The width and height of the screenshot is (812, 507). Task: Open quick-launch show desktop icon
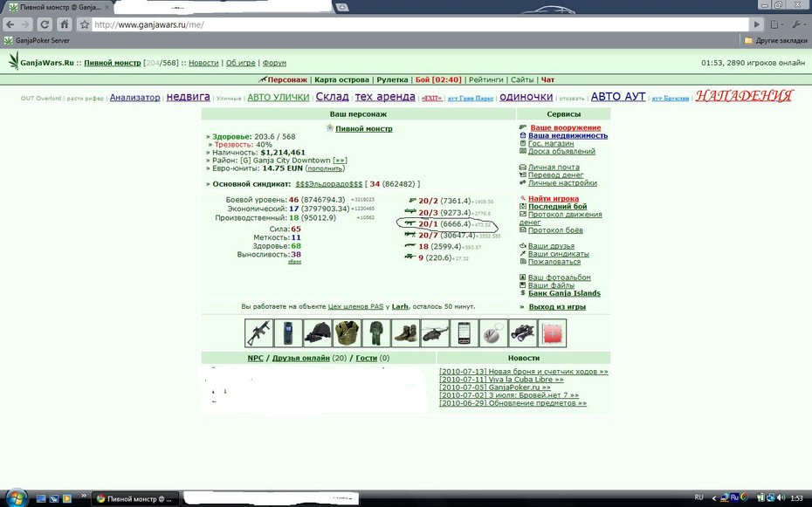pyautogui.click(x=41, y=499)
